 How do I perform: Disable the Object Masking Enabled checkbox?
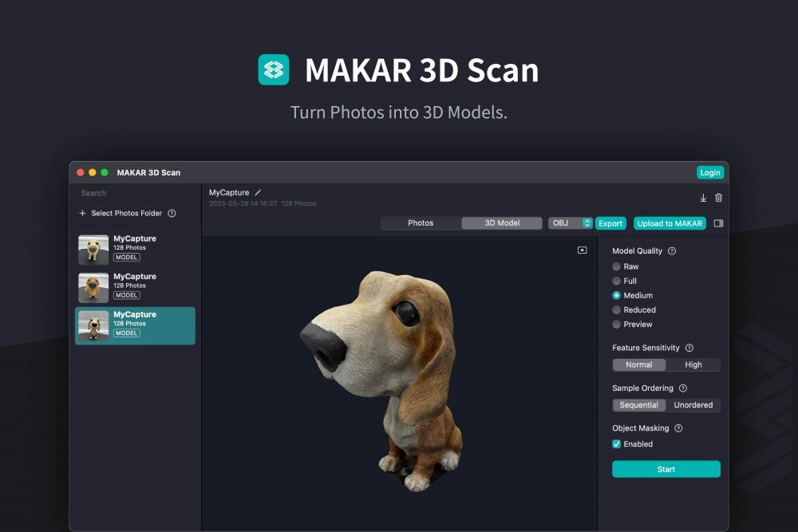click(x=616, y=444)
